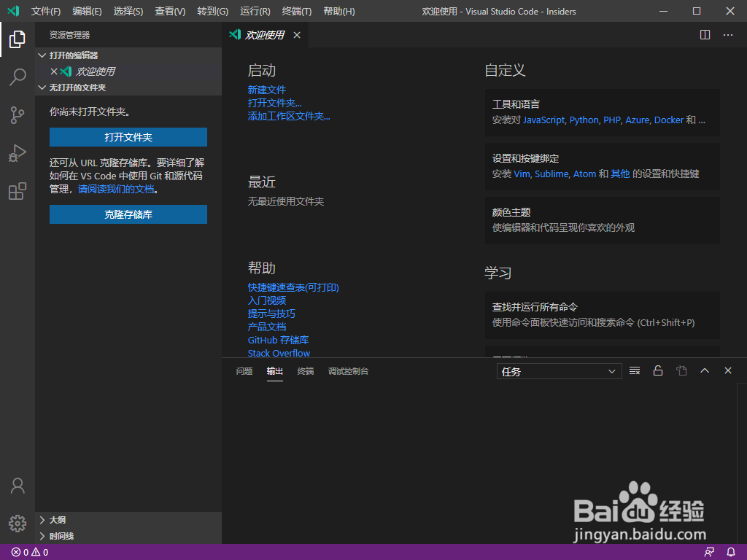Click the notifications bell in the status bar

point(730,552)
